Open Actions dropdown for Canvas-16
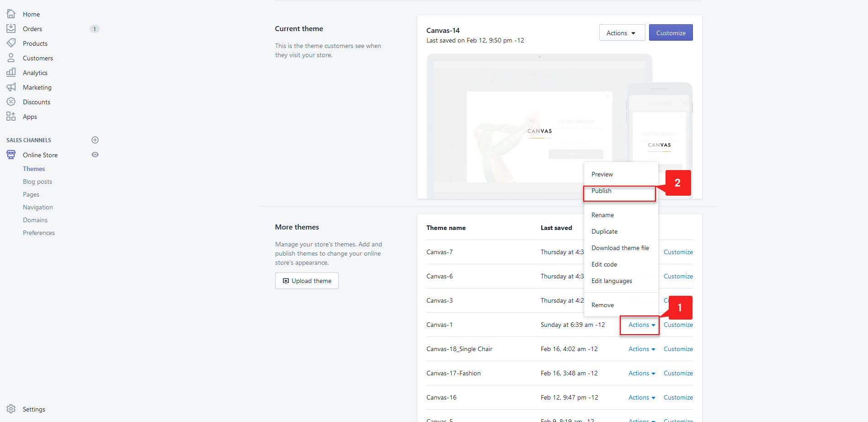The height and width of the screenshot is (422, 868). click(x=642, y=397)
